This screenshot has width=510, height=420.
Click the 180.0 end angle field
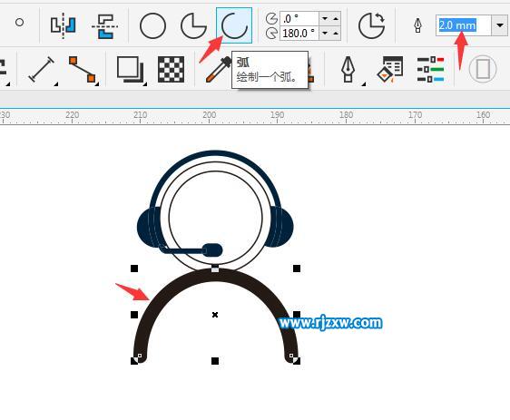pyautogui.click(x=299, y=33)
